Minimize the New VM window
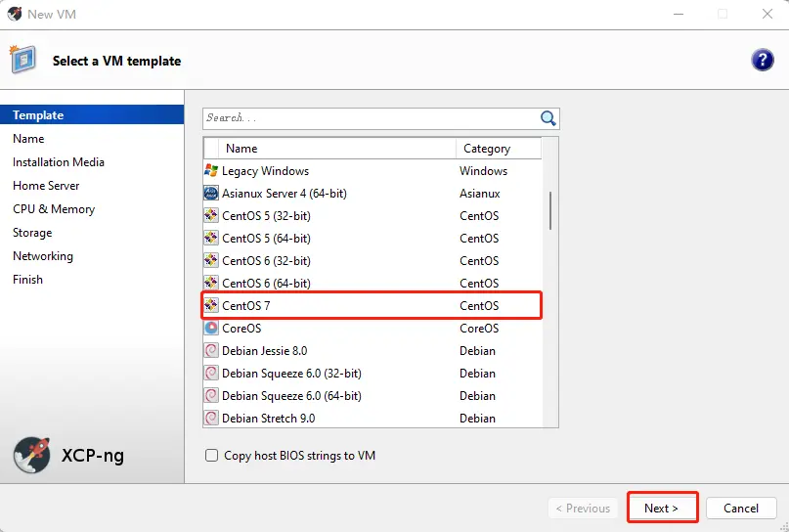This screenshot has height=532, width=789. click(679, 14)
